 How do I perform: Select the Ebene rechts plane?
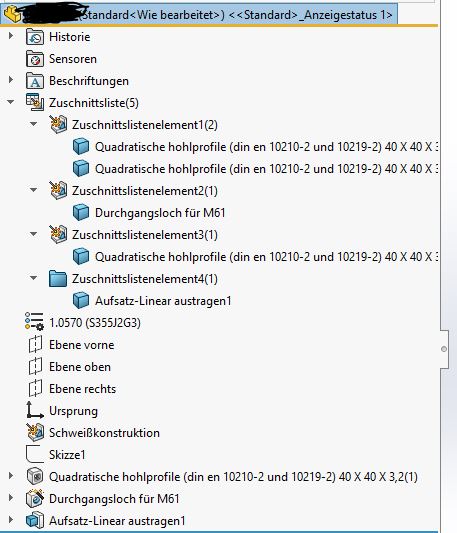(x=82, y=389)
